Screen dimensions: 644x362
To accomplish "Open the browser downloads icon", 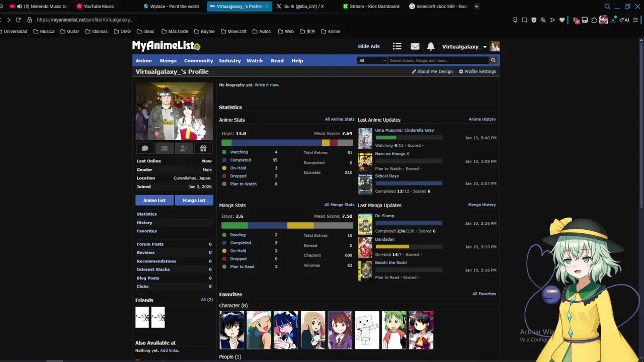I will 613,20.
